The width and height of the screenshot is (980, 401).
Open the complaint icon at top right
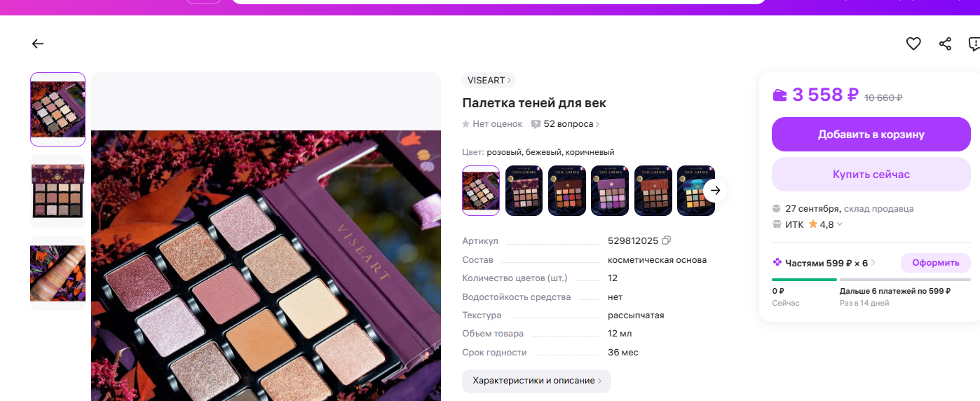pyautogui.click(x=974, y=43)
